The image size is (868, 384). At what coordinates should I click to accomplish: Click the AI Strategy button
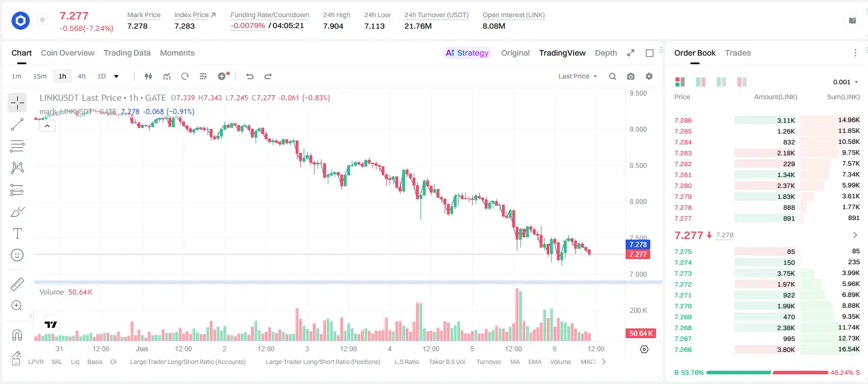click(467, 53)
